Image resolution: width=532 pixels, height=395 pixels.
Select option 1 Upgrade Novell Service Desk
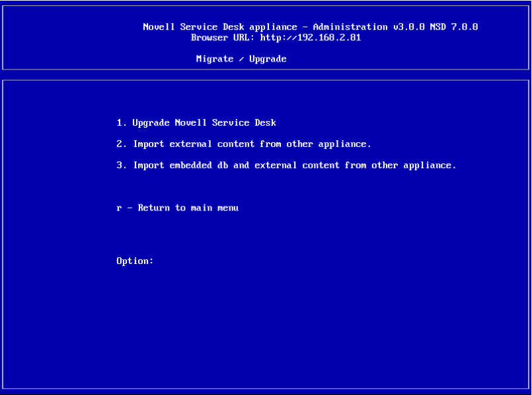[x=196, y=122]
